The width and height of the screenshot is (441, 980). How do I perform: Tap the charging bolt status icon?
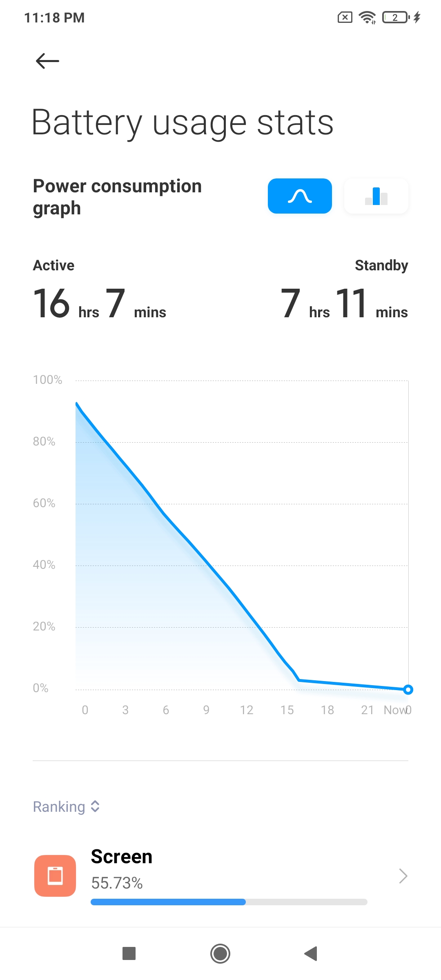[417, 18]
